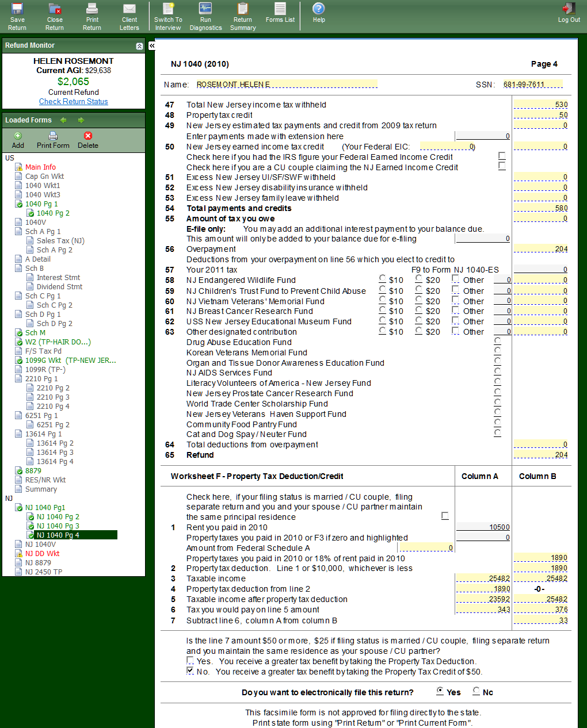
Task: Click the Add form button
Action: click(x=18, y=140)
